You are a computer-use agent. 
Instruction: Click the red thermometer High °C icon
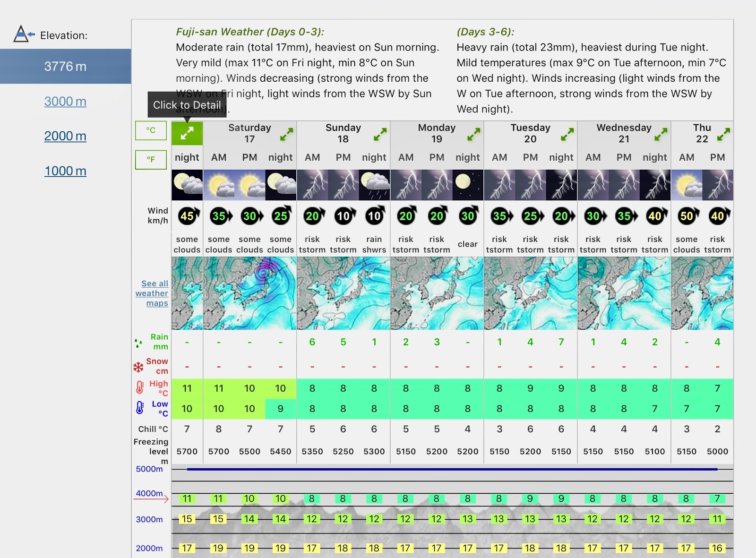pos(139,387)
